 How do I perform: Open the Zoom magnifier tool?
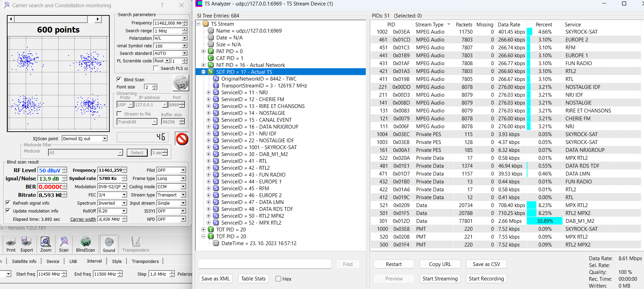tap(46, 242)
